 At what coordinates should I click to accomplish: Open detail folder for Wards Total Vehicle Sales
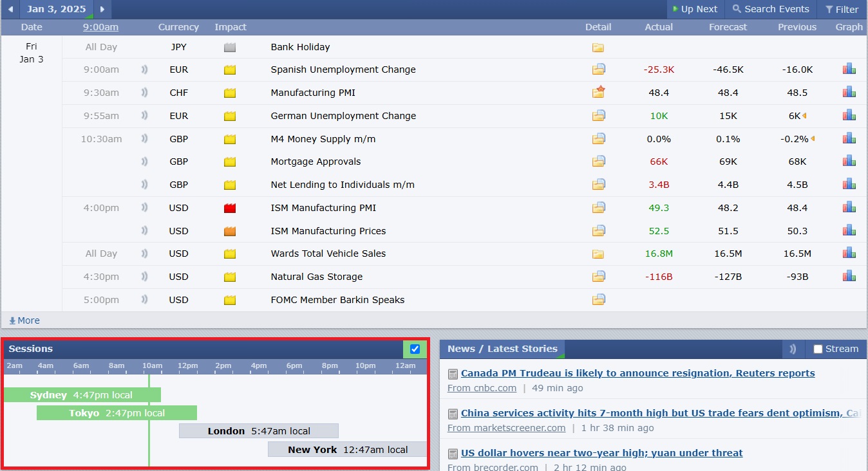(x=598, y=254)
